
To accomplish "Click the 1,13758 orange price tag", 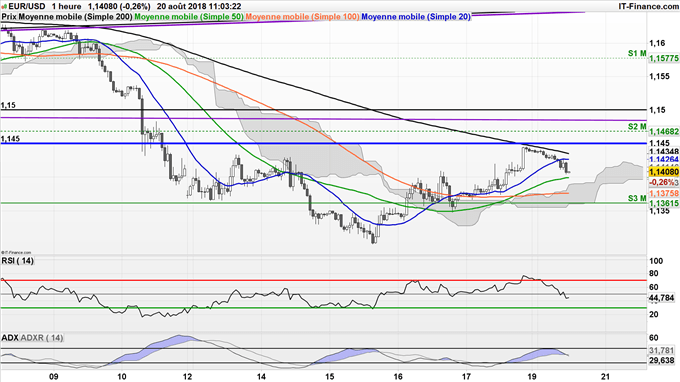I will pyautogui.click(x=664, y=193).
